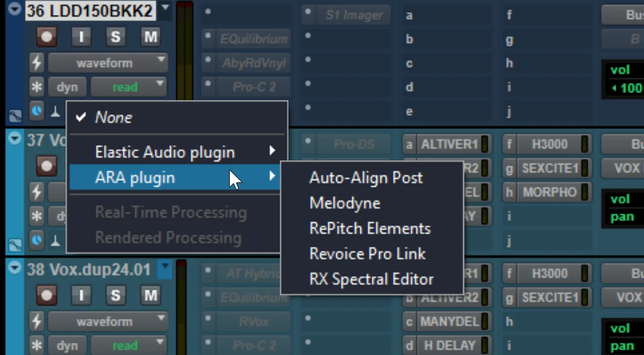644x355 pixels.
Task: Enable input monitoring on track 36
Action: [81, 37]
